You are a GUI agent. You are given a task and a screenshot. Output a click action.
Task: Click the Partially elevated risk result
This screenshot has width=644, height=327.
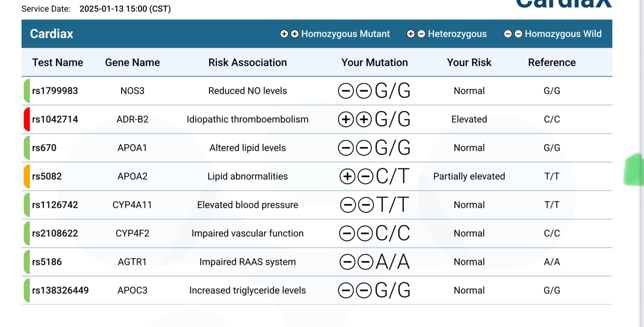coord(469,176)
